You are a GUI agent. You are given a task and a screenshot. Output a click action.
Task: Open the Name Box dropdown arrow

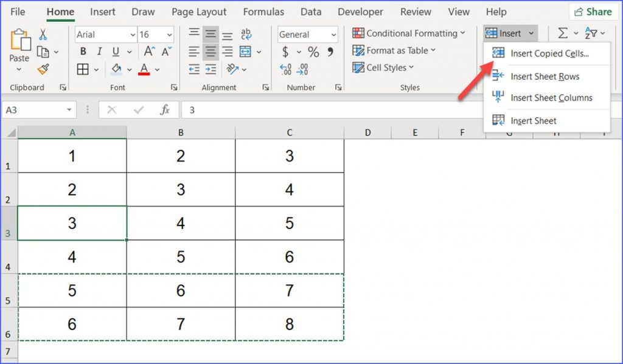pos(69,110)
